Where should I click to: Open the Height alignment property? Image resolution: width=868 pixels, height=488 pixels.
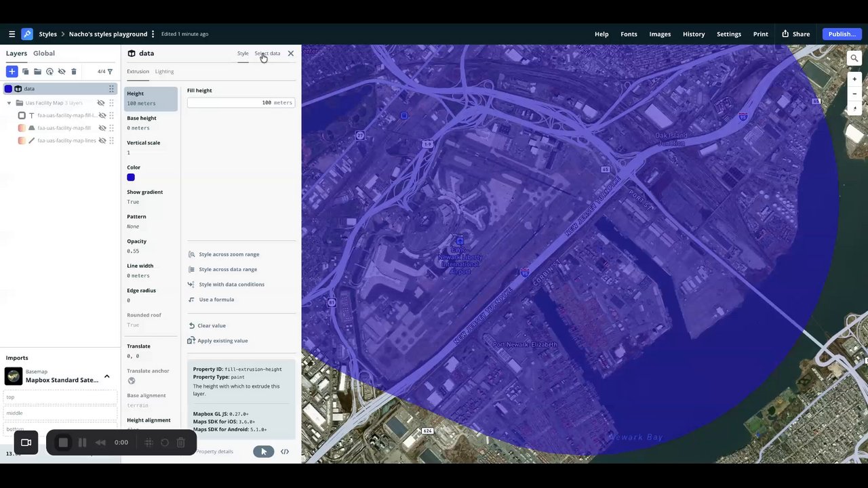(150, 424)
